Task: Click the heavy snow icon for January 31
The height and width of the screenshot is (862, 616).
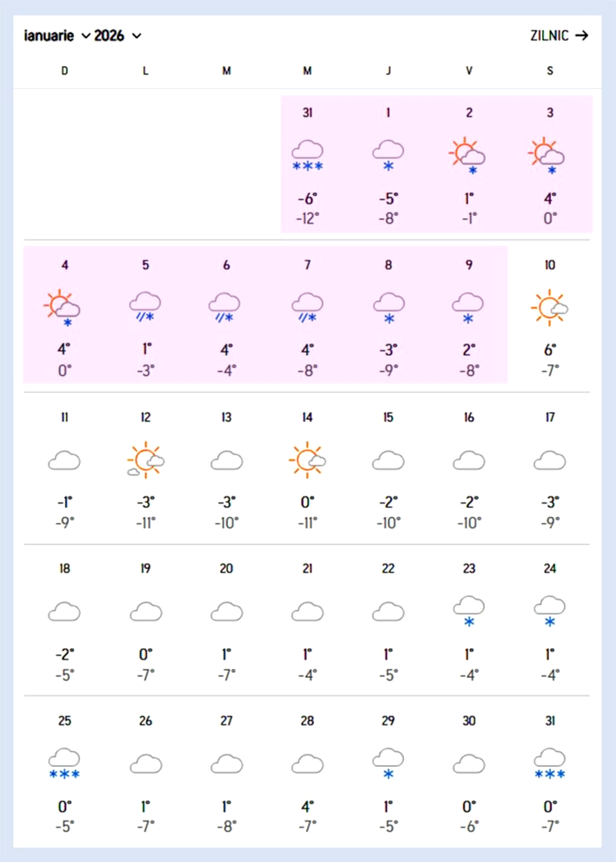Action: pos(550,763)
